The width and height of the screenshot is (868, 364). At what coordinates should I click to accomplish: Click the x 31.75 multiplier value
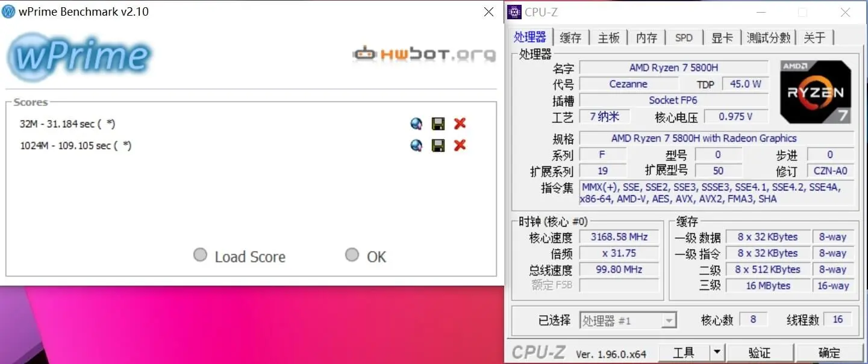point(619,253)
